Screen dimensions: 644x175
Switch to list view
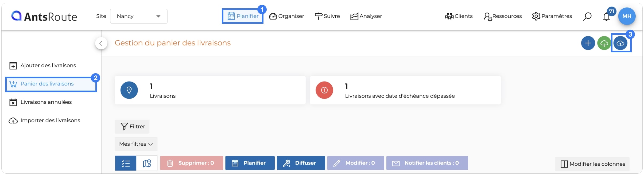(126, 163)
